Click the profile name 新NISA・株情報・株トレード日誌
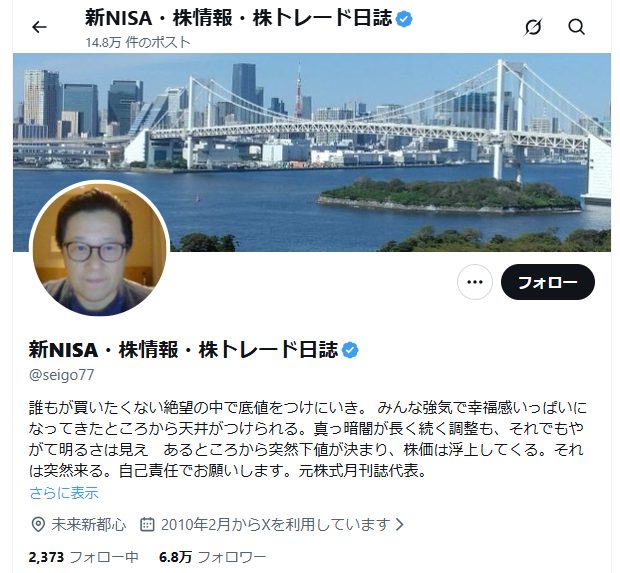This screenshot has height=573, width=620. (183, 350)
